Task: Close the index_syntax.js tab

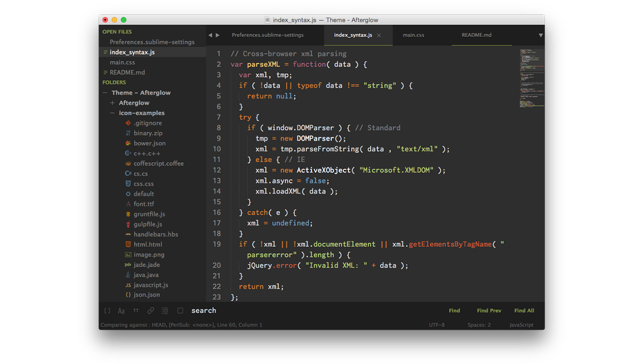Action: coord(379,35)
